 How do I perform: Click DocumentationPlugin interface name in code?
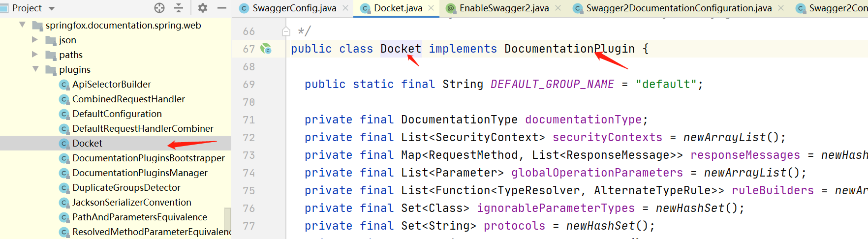pos(569,49)
